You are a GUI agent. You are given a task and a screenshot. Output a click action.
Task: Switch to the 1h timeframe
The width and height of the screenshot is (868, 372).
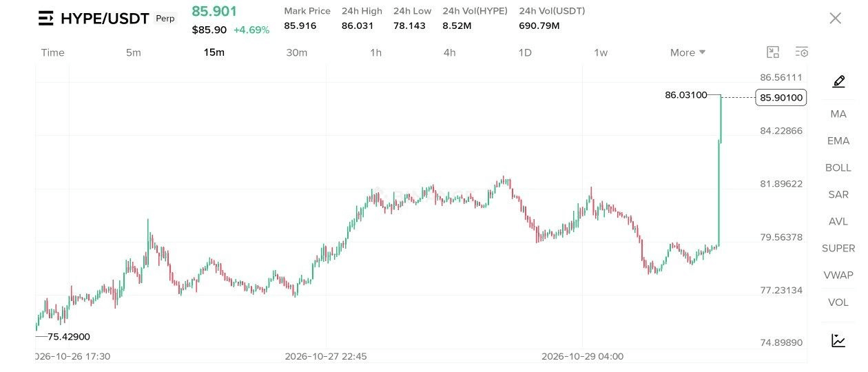[x=375, y=53]
